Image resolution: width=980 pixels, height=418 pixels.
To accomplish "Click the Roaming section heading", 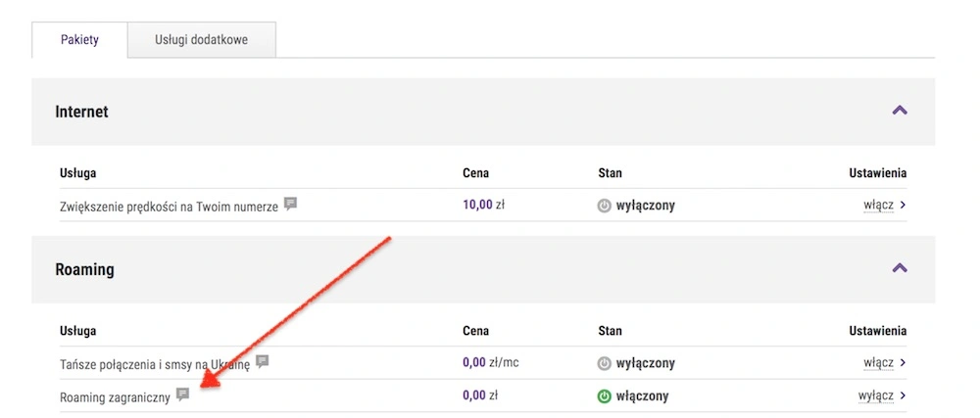I will (x=85, y=270).
